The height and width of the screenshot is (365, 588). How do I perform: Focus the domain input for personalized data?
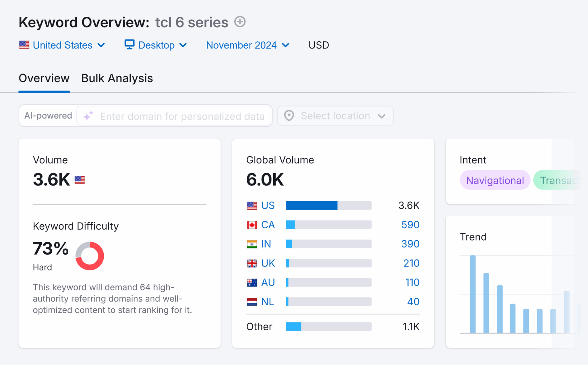tap(174, 116)
